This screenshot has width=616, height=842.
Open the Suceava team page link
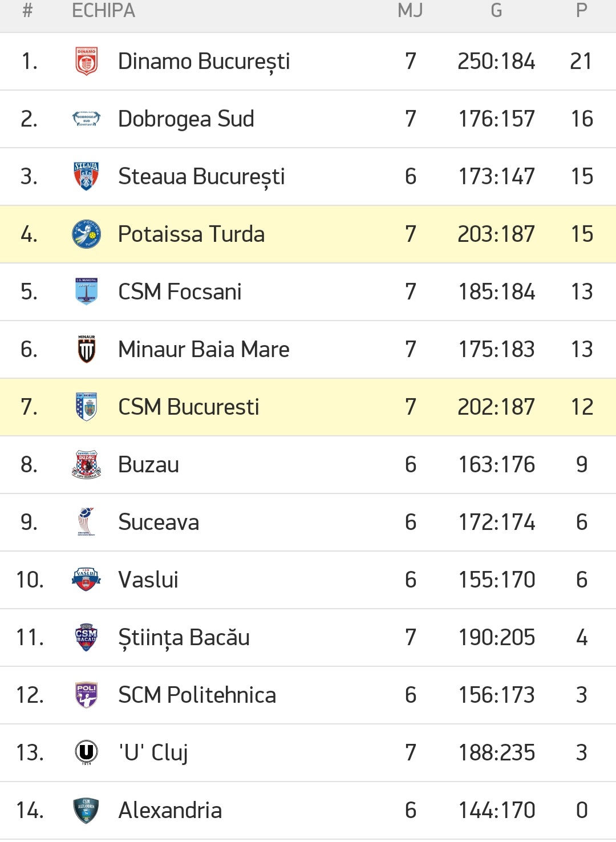[x=159, y=522]
